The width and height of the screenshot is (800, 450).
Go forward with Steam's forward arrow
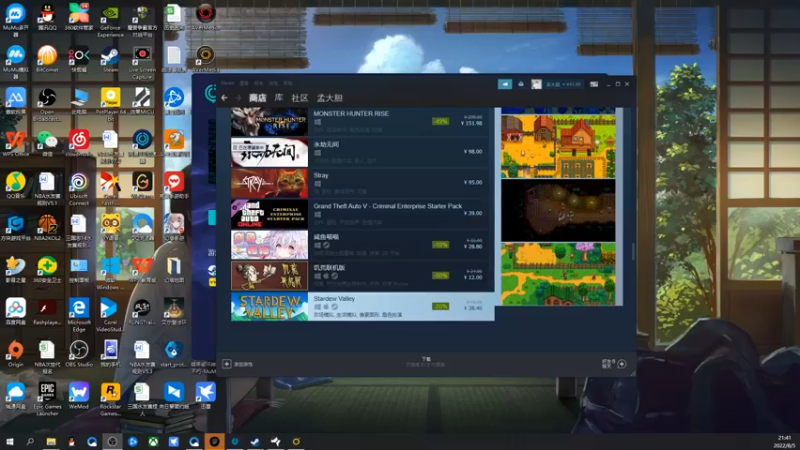tap(238, 97)
